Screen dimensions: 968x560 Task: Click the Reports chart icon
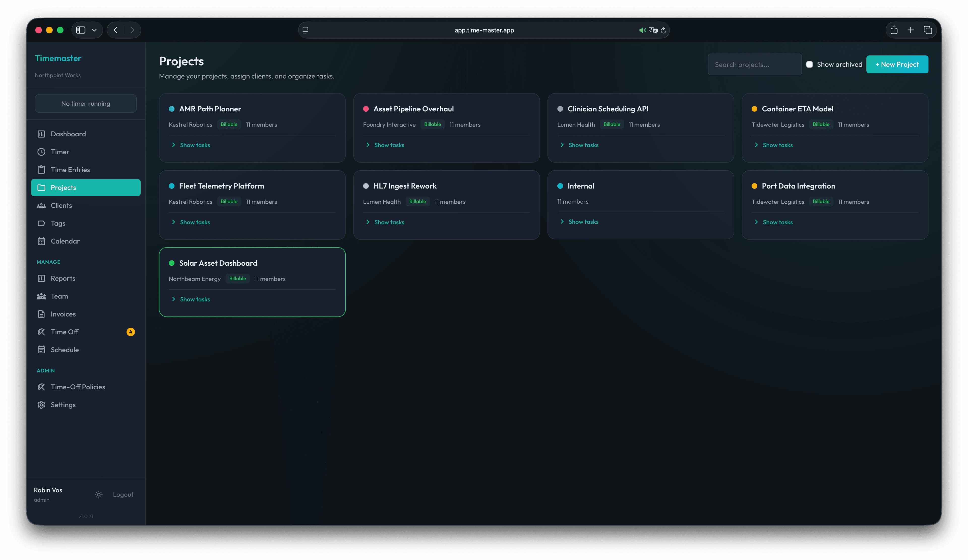click(41, 278)
